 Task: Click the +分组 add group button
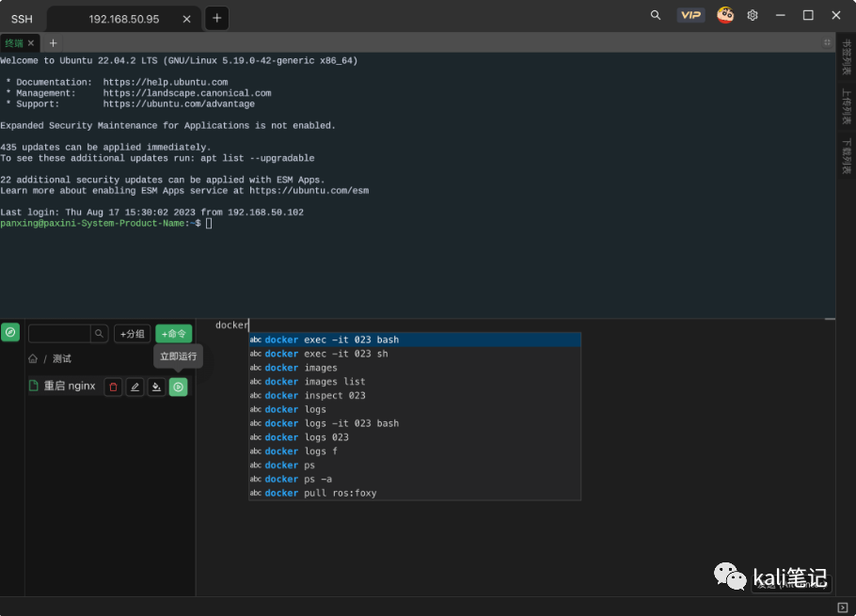point(132,333)
